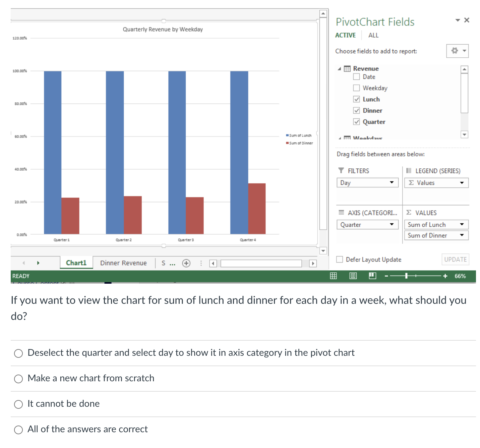
Task: Click horizontal scrollbar right arrow
Action: coord(313,263)
